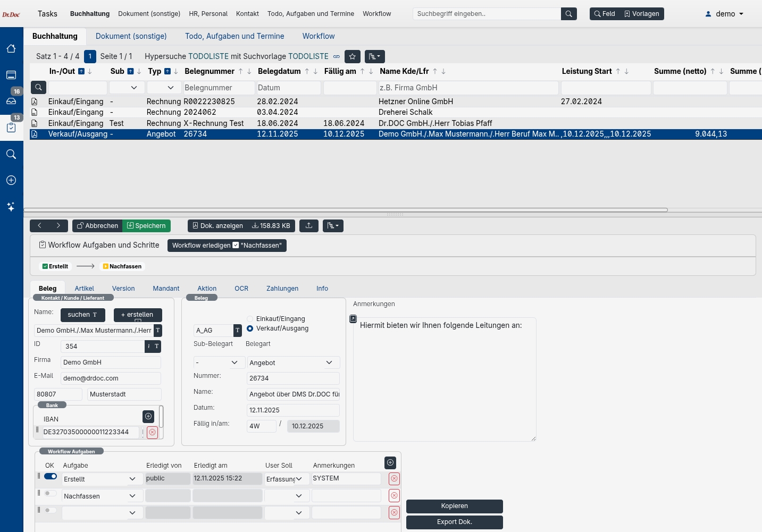Open the list options dropdown next to the star
Screen dimensions: 762x532
click(375, 56)
